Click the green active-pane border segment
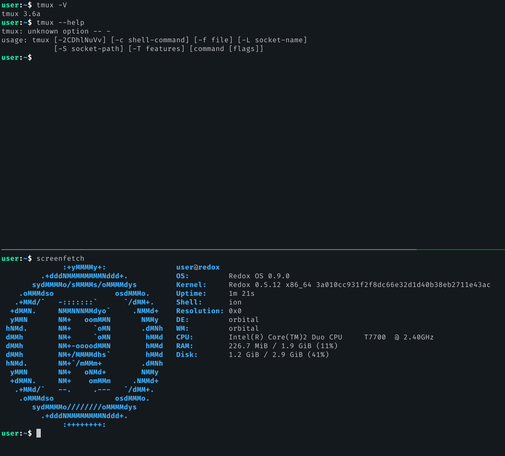The image size is (505, 456). pos(461,249)
